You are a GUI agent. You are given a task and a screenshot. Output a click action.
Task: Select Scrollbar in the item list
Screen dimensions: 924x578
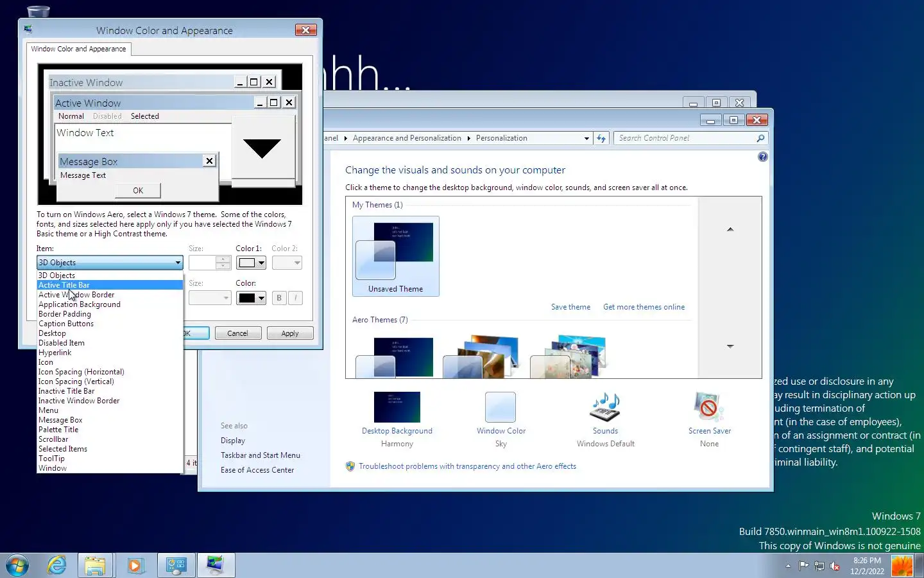(x=110, y=439)
